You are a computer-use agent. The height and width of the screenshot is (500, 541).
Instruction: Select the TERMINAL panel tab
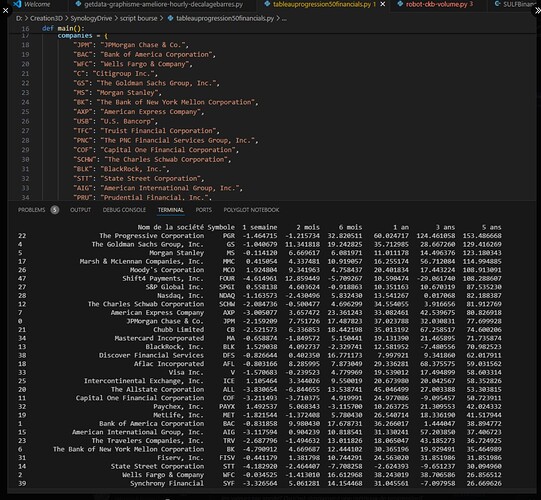170,210
